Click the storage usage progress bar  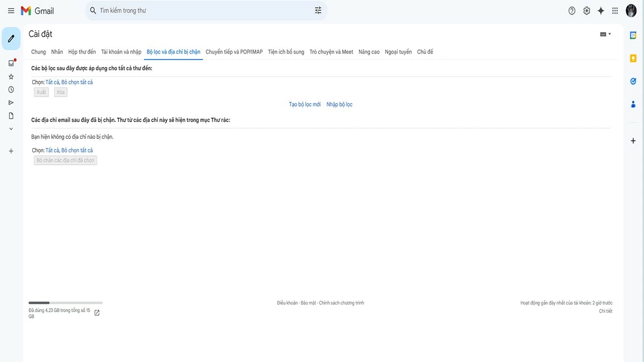65,302
